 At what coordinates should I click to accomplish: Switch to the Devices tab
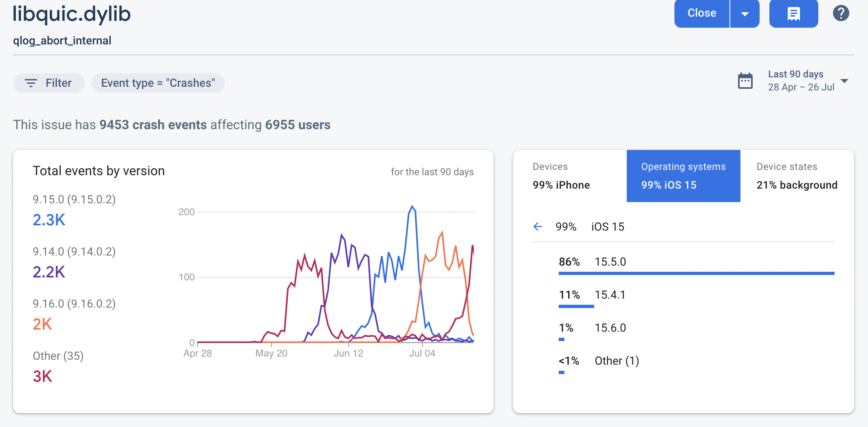569,176
